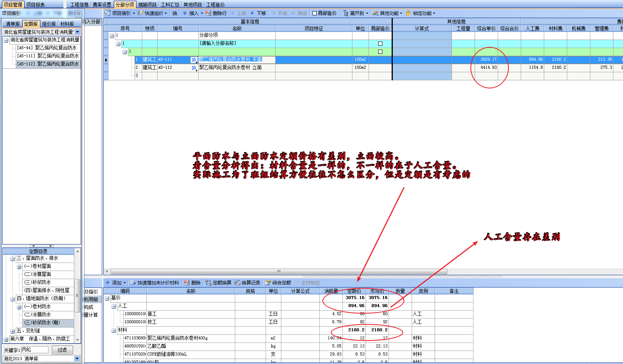623x364 pixels.
Task: Open 锁定功能 lock icon menu
Action: [408, 13]
